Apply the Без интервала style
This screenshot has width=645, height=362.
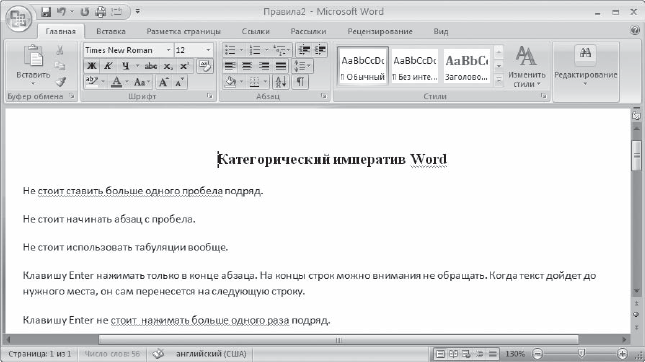(415, 66)
